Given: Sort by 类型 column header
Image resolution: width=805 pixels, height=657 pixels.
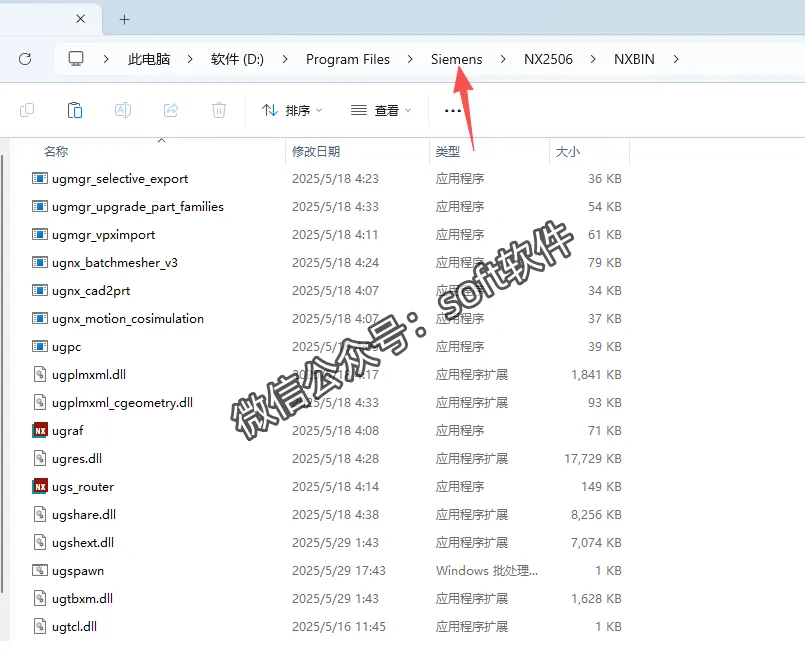Looking at the screenshot, I should pos(448,151).
